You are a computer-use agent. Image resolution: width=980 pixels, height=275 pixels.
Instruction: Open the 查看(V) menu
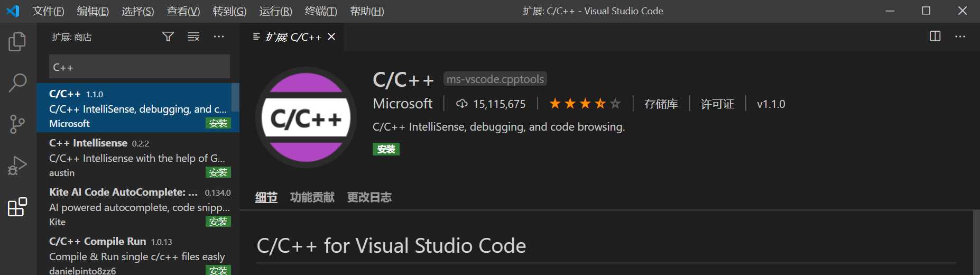(x=183, y=11)
